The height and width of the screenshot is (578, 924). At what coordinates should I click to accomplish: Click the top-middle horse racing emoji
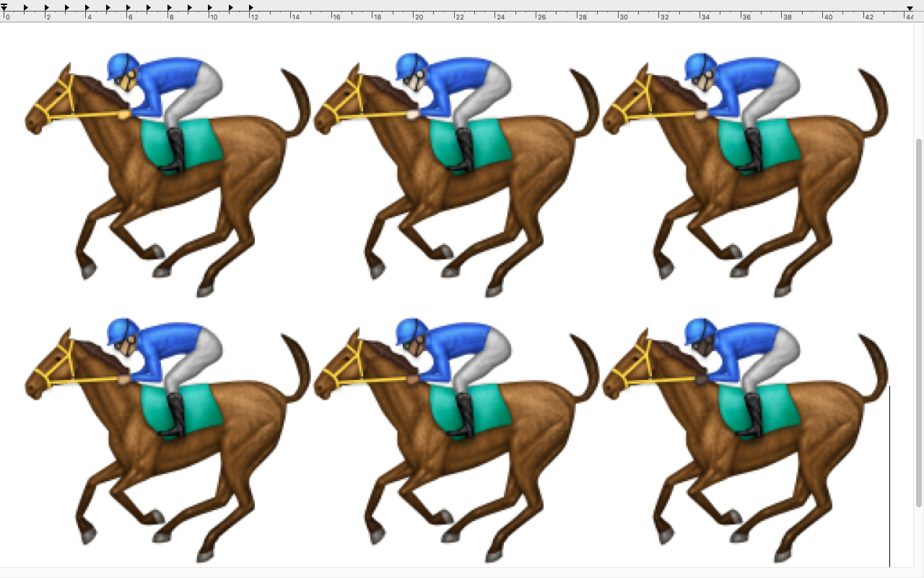point(456,175)
